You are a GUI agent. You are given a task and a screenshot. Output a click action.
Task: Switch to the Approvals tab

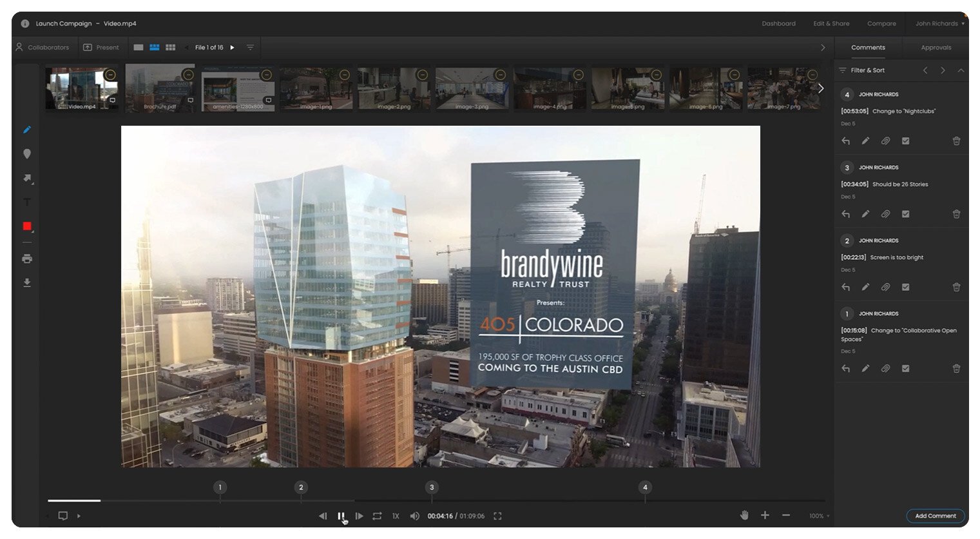pos(936,48)
